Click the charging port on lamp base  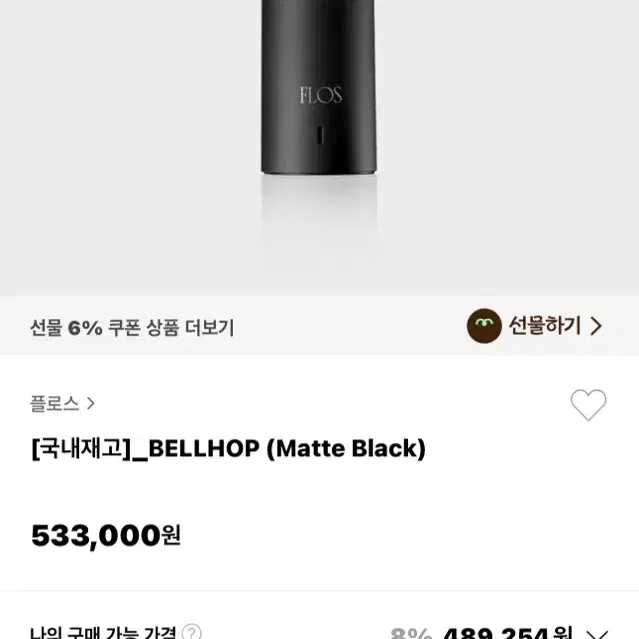[x=320, y=134]
